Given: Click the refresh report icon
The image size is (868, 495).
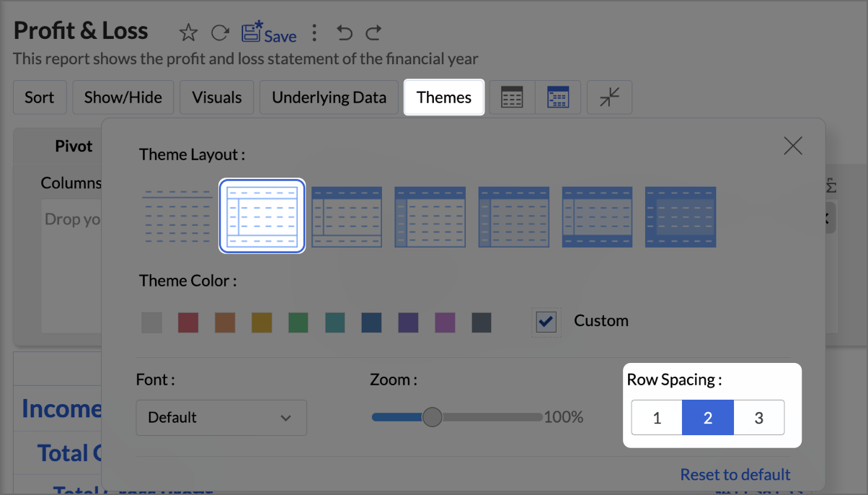Looking at the screenshot, I should tap(220, 32).
